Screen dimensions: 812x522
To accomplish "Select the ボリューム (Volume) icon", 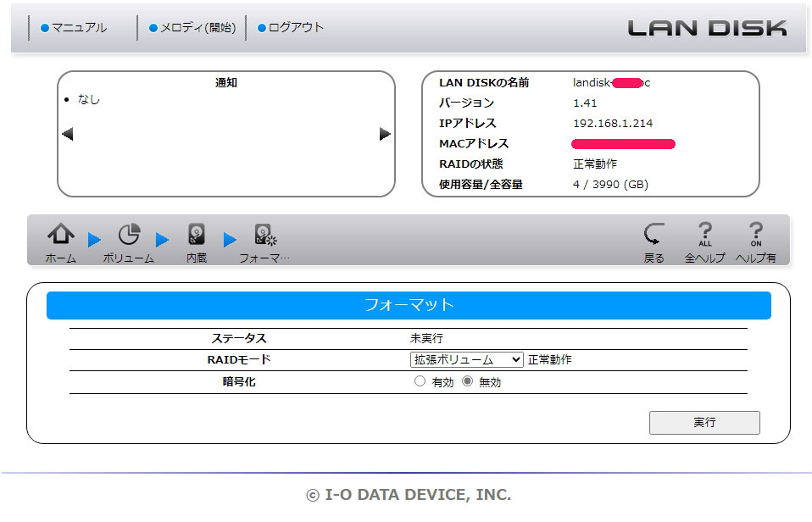I will [127, 236].
